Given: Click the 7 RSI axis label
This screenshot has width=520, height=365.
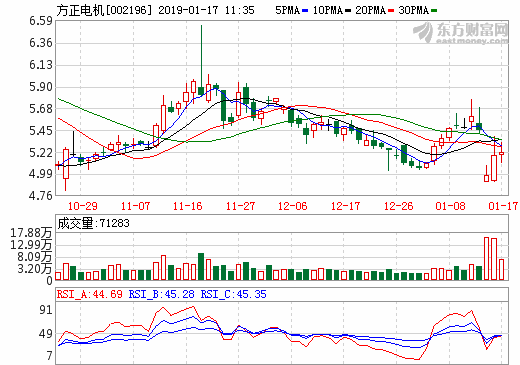Looking at the screenshot, I should pos(49,356).
